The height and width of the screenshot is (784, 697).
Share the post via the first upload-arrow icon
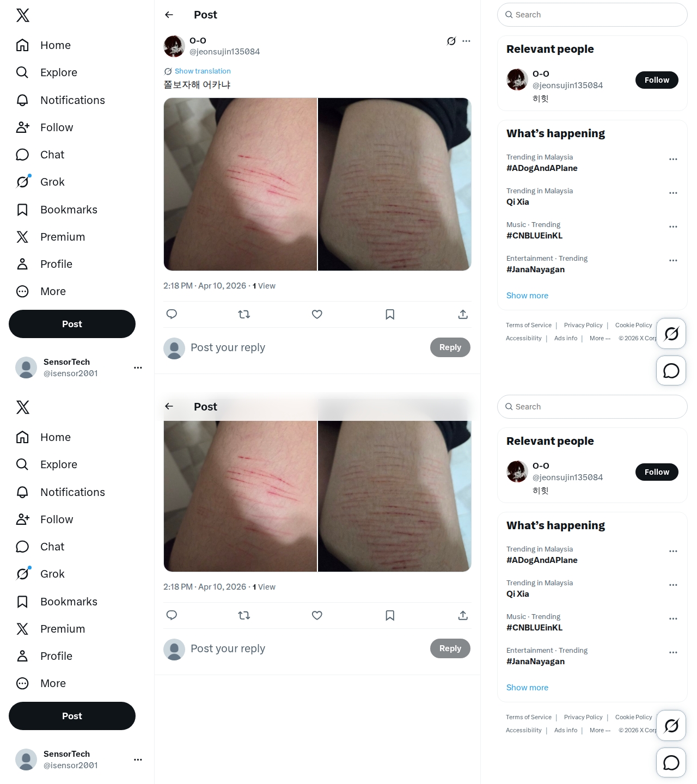click(463, 314)
